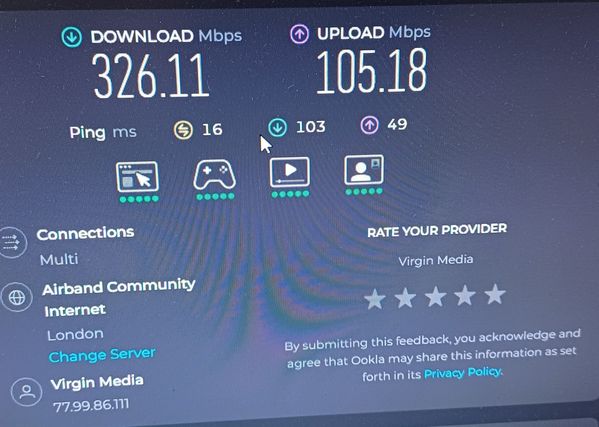599x427 pixels.
Task: Click the Virgin Media user profile icon
Action: (x=26, y=392)
